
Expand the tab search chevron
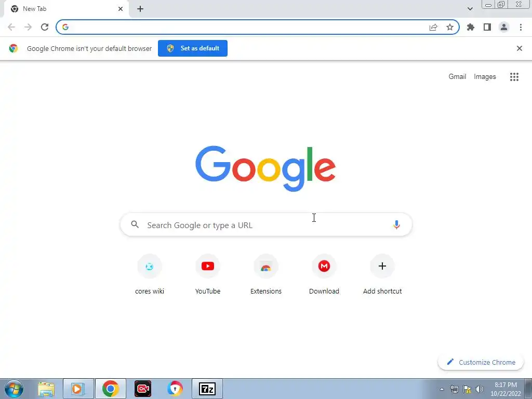coord(470,9)
